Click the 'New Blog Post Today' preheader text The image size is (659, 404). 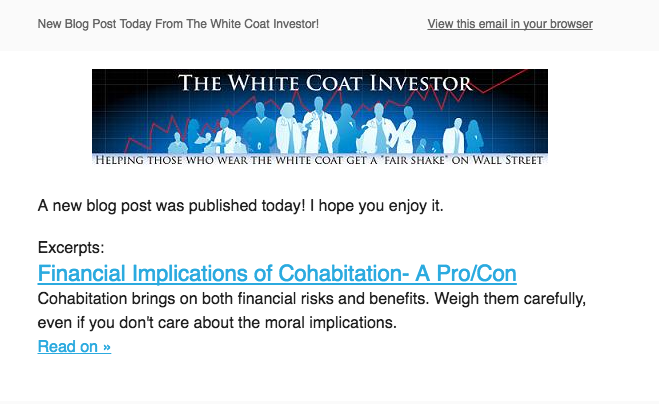[178, 24]
